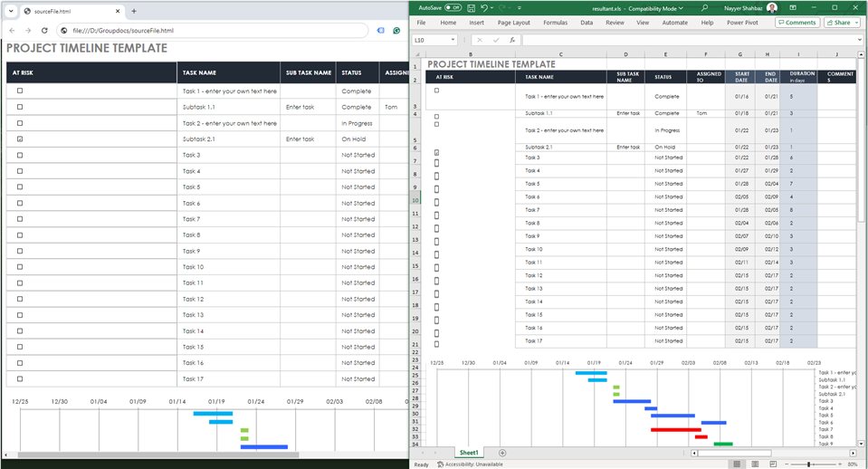Check At Risk box for Task 3 in browser
This screenshot has width=868, height=469.
point(20,155)
